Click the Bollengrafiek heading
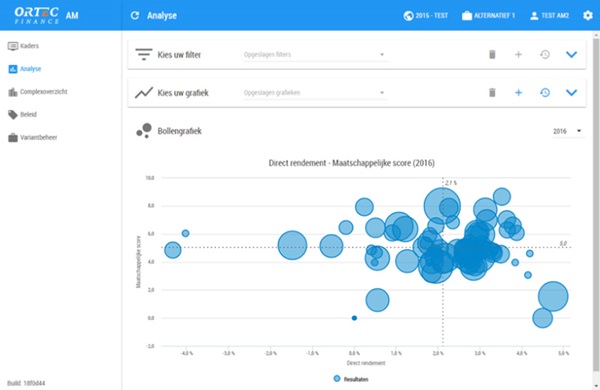This screenshot has width=600, height=390. click(179, 131)
